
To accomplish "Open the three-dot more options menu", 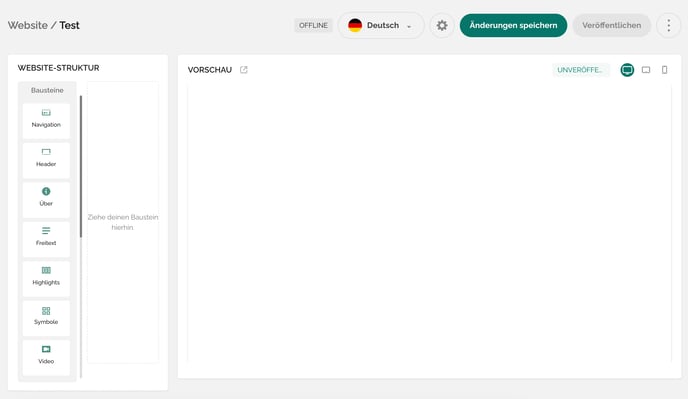I will [669, 25].
